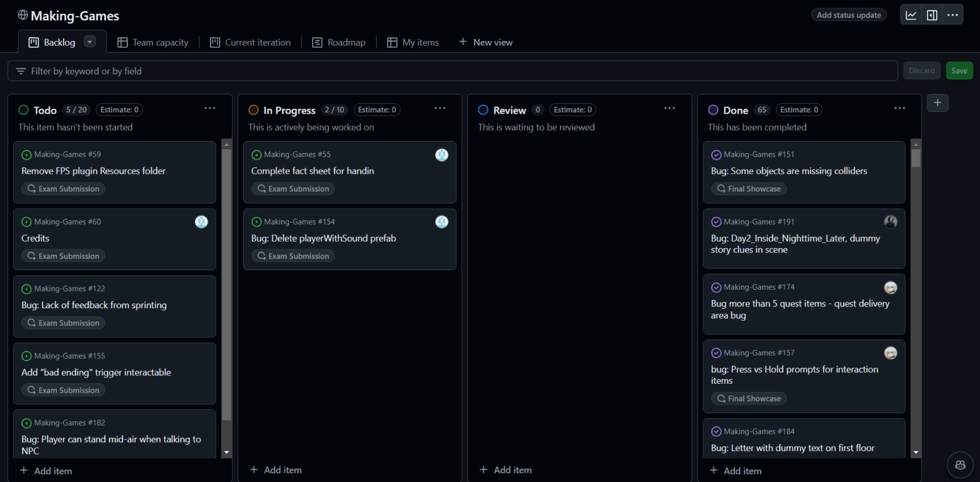Open the Todo column options menu

(x=210, y=108)
